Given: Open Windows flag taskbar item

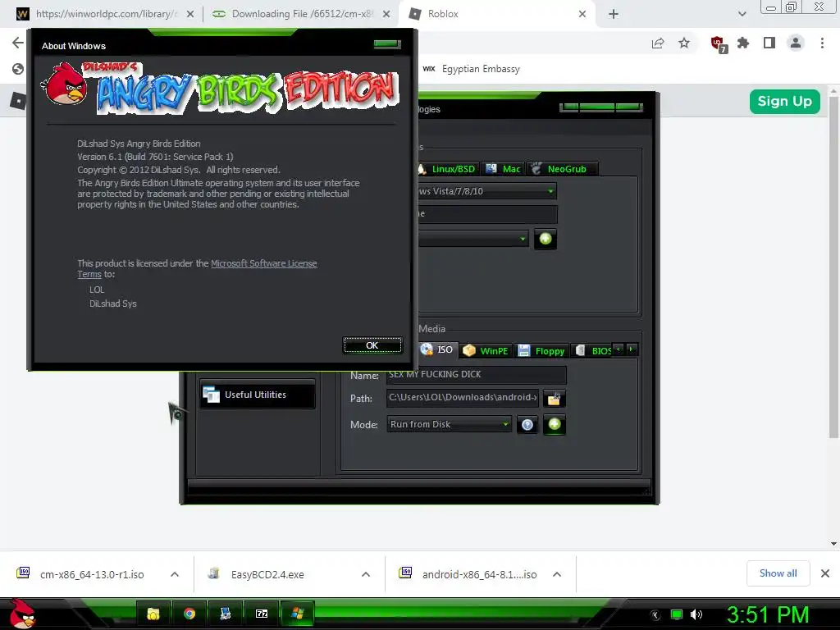Looking at the screenshot, I should coord(297,614).
